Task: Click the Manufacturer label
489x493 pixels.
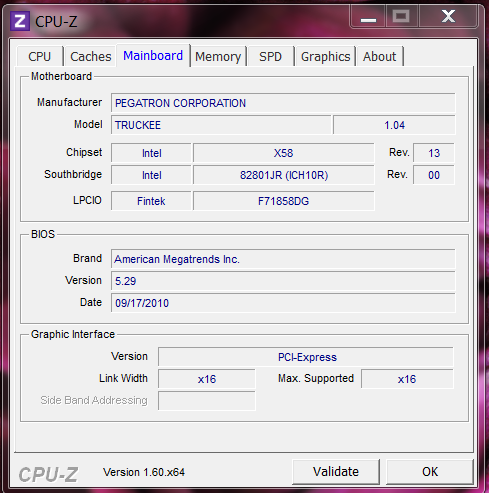Action: point(69,102)
